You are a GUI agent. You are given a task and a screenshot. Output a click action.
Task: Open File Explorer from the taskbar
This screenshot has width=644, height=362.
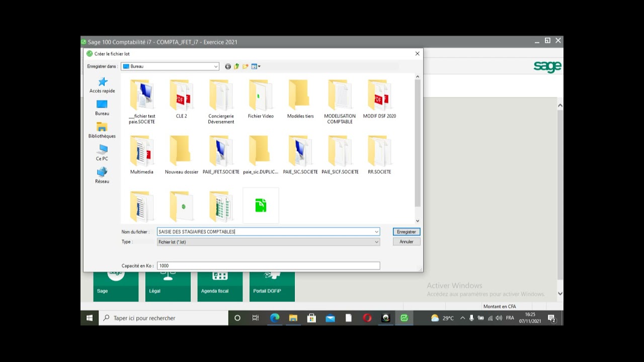[293, 318]
